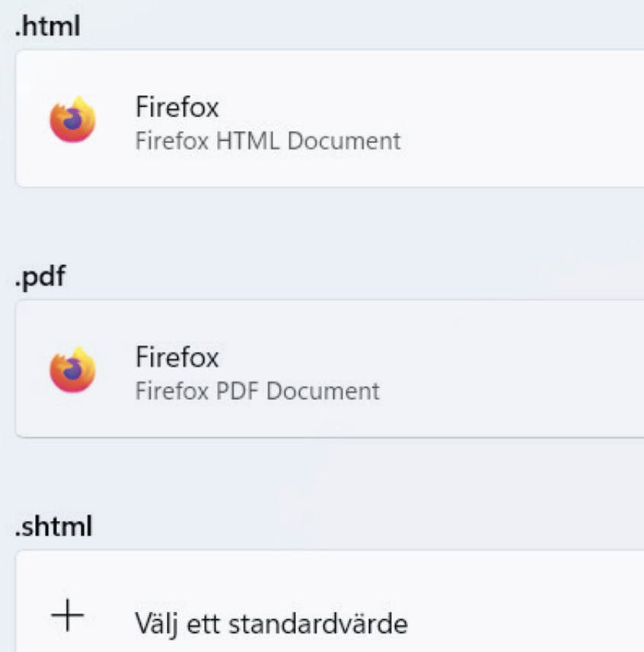Select the "Firefox PDF Document" description text
Image resolution: width=644 pixels, height=652 pixels.
click(257, 392)
